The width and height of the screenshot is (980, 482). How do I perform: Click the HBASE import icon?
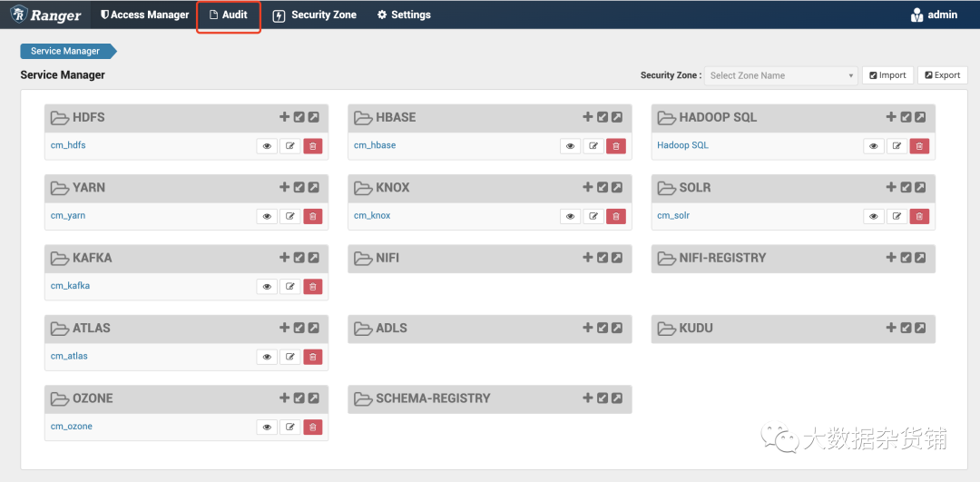coord(603,117)
